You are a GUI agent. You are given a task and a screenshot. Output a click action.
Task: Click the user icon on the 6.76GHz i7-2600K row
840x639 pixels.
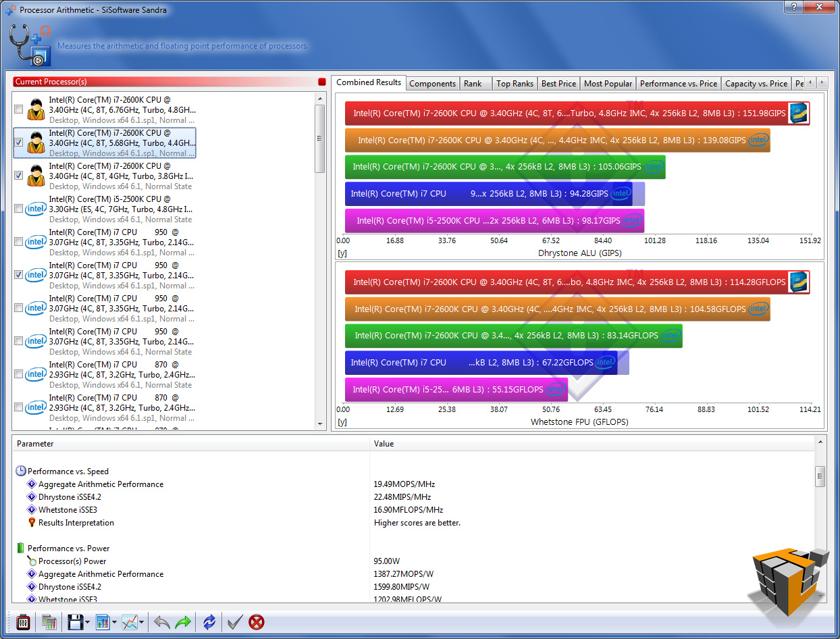36,109
